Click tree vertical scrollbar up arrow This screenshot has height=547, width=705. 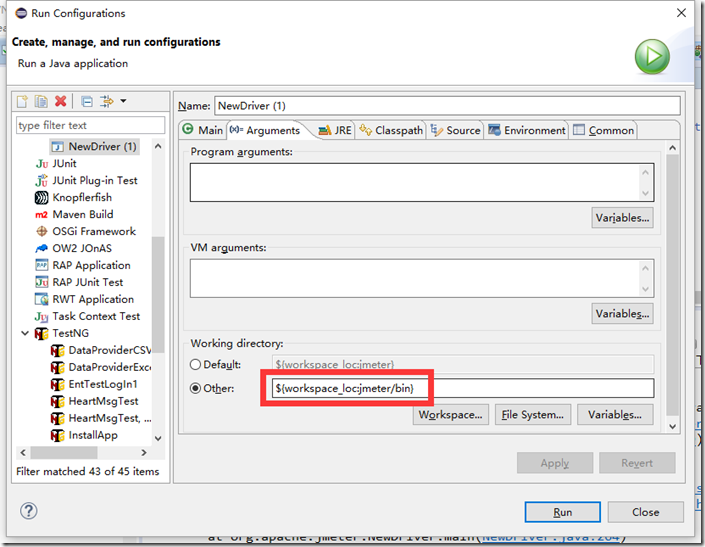(158, 147)
